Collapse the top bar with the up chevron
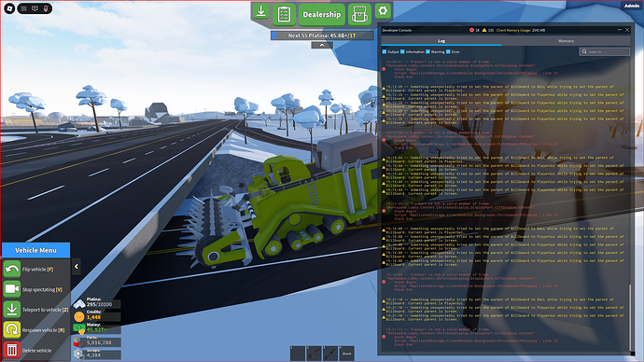This screenshot has height=362, width=644. 322,45
